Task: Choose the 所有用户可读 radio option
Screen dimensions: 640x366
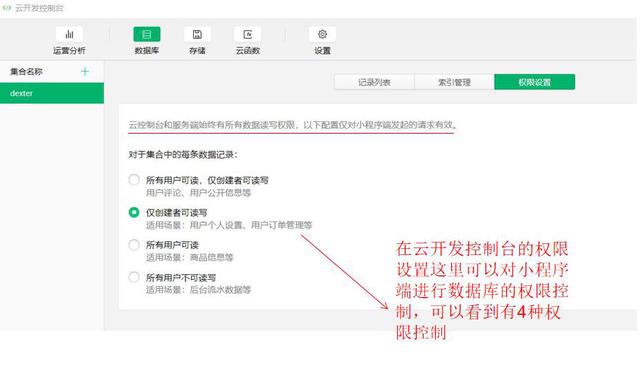Action: click(x=134, y=245)
